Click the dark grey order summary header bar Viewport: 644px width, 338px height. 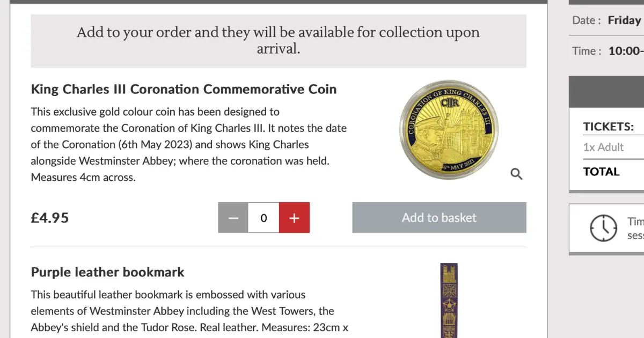[x=606, y=92]
